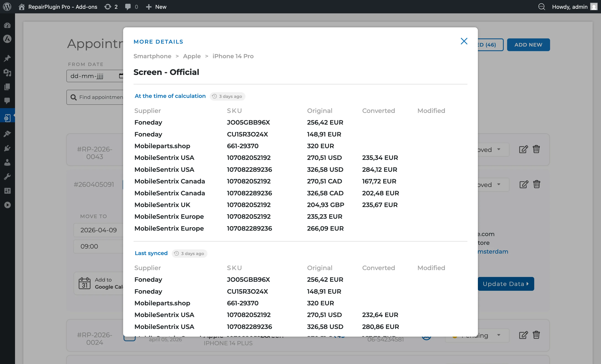Screen dimensions: 601x364
Task: Open the Users sidebar icon
Action: tap(7, 162)
